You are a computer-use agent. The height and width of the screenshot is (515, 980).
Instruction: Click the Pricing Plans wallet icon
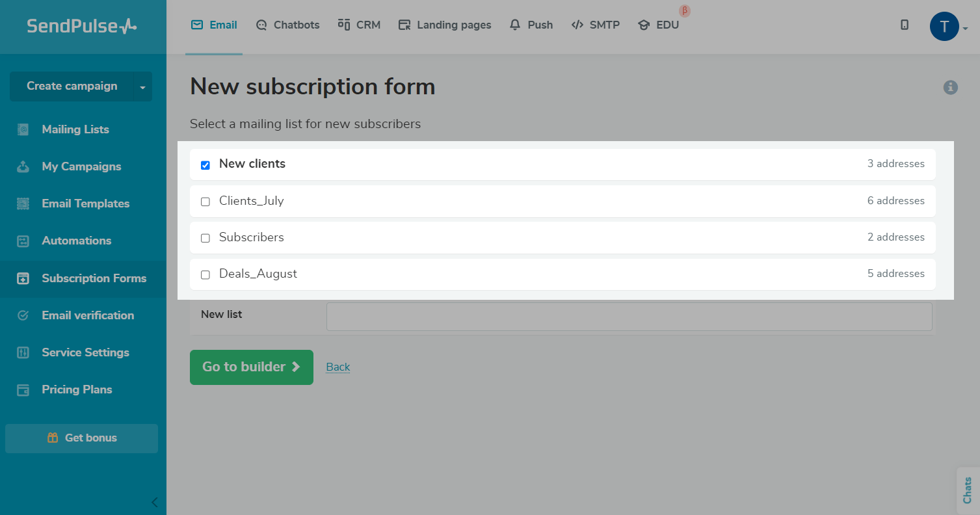[23, 390]
